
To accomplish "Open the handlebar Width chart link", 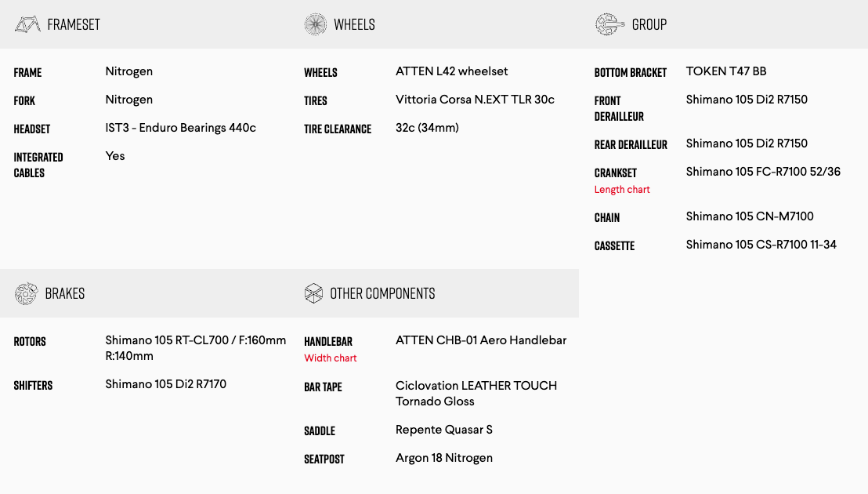I will (331, 358).
